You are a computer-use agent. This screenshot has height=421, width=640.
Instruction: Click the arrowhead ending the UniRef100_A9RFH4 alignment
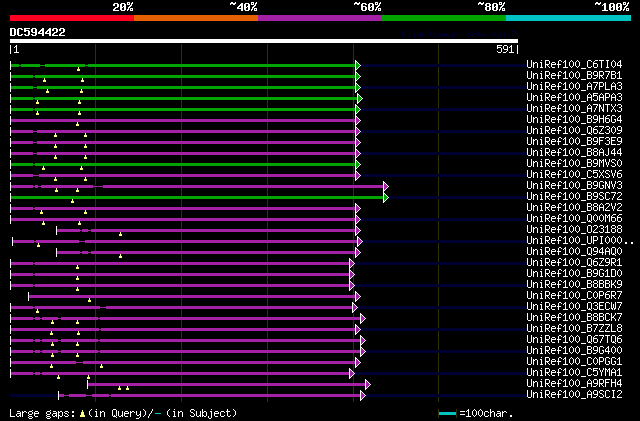coord(368,385)
